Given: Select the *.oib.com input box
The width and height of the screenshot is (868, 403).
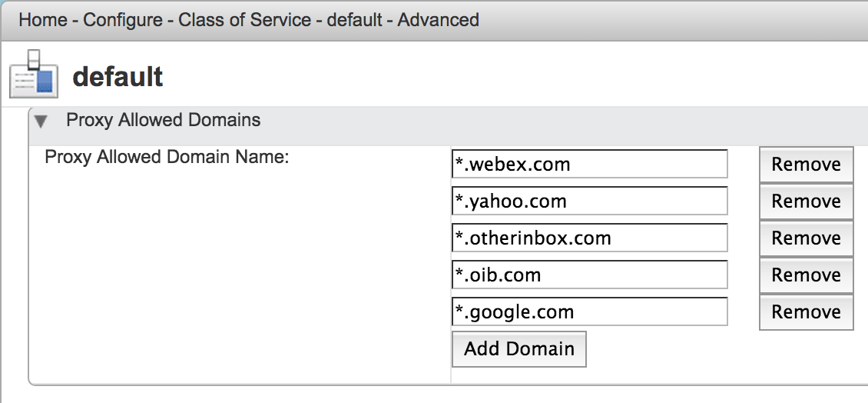Looking at the screenshot, I should pyautogui.click(x=590, y=275).
